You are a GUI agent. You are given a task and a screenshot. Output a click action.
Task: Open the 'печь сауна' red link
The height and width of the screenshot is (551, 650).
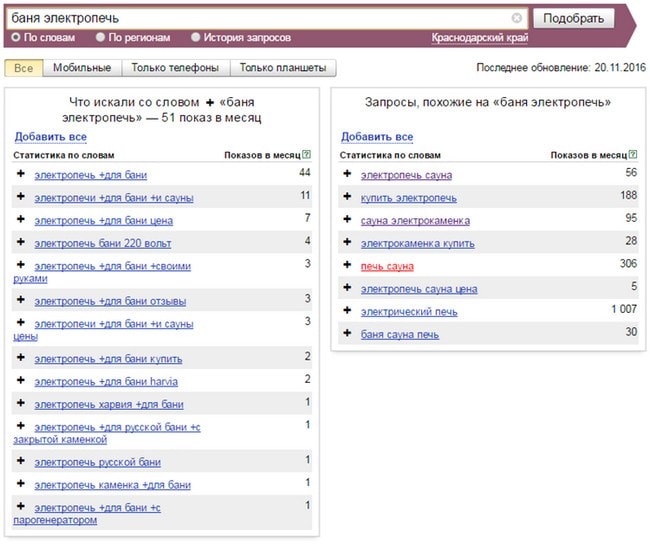[x=387, y=266]
